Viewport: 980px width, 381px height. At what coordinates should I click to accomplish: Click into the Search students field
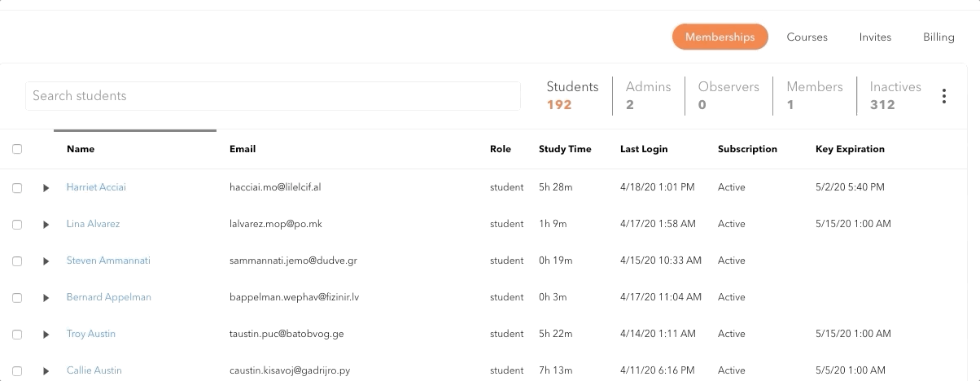pyautogui.click(x=273, y=96)
